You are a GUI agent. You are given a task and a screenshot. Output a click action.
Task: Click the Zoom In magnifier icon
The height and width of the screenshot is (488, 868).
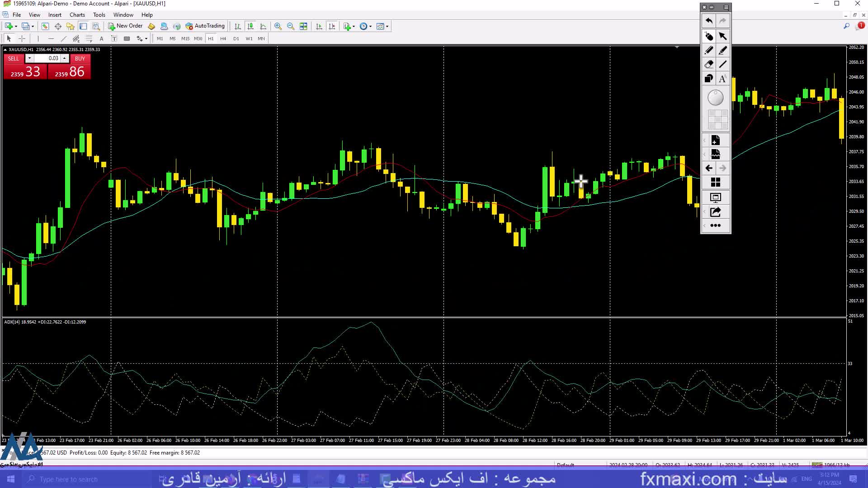pyautogui.click(x=278, y=26)
